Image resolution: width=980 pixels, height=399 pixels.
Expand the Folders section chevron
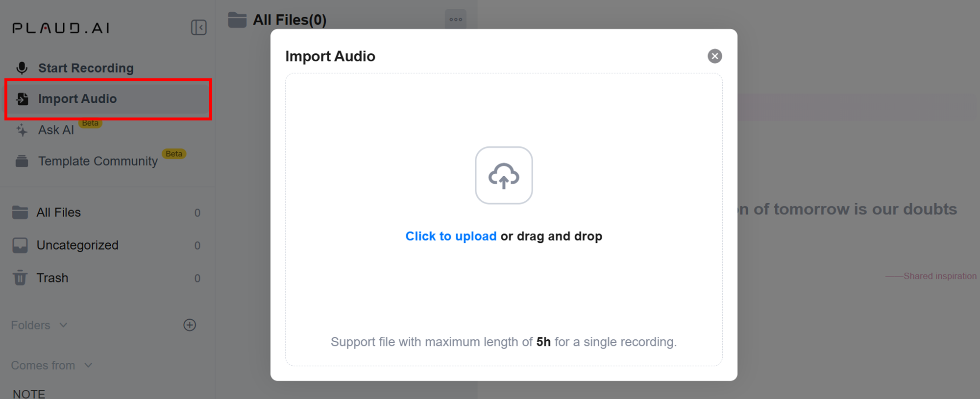tap(63, 325)
